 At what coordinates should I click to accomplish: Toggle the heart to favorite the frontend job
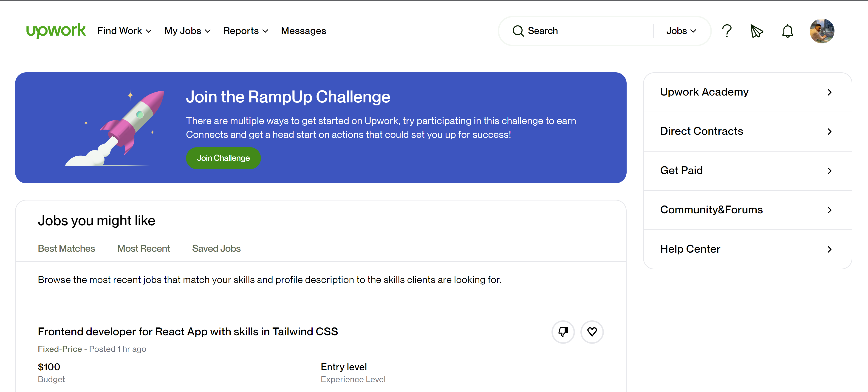(592, 332)
